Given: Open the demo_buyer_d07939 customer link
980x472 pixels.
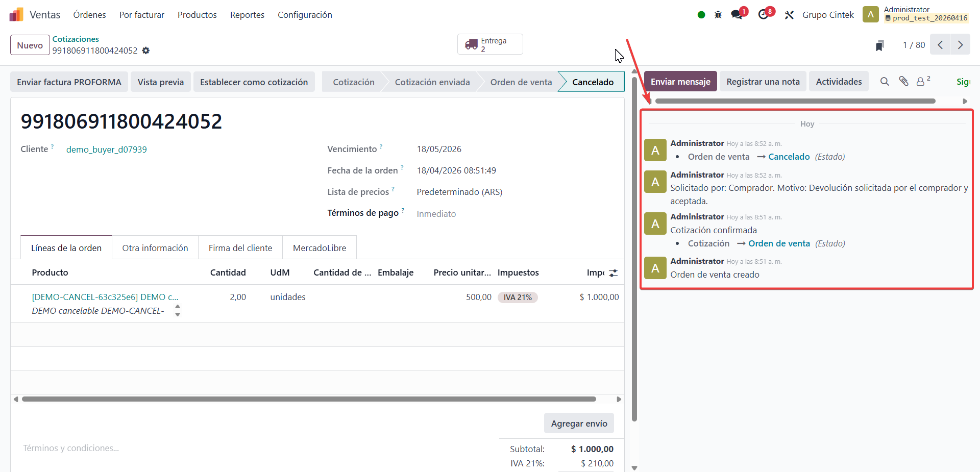Looking at the screenshot, I should click(107, 150).
